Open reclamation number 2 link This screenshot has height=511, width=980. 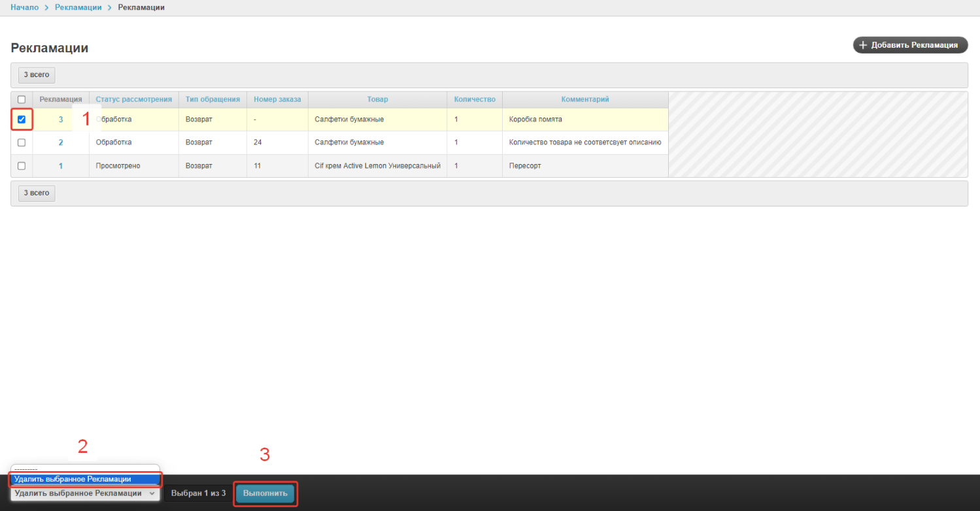(61, 142)
